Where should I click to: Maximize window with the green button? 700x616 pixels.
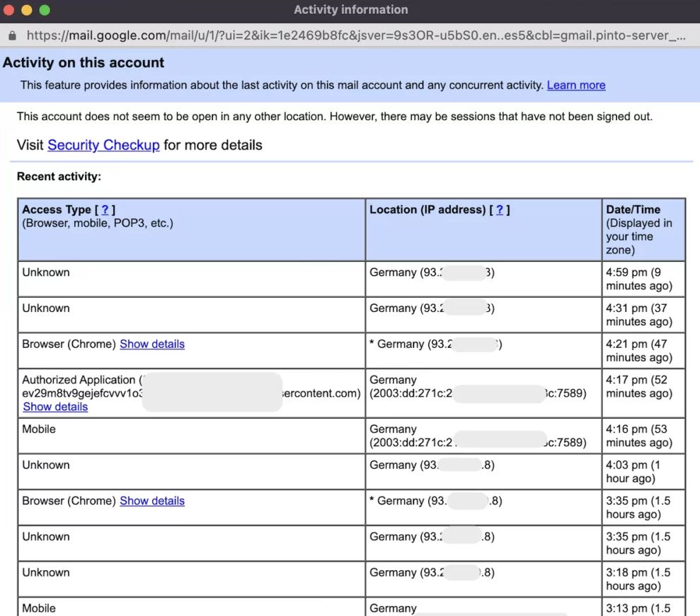coord(44,10)
